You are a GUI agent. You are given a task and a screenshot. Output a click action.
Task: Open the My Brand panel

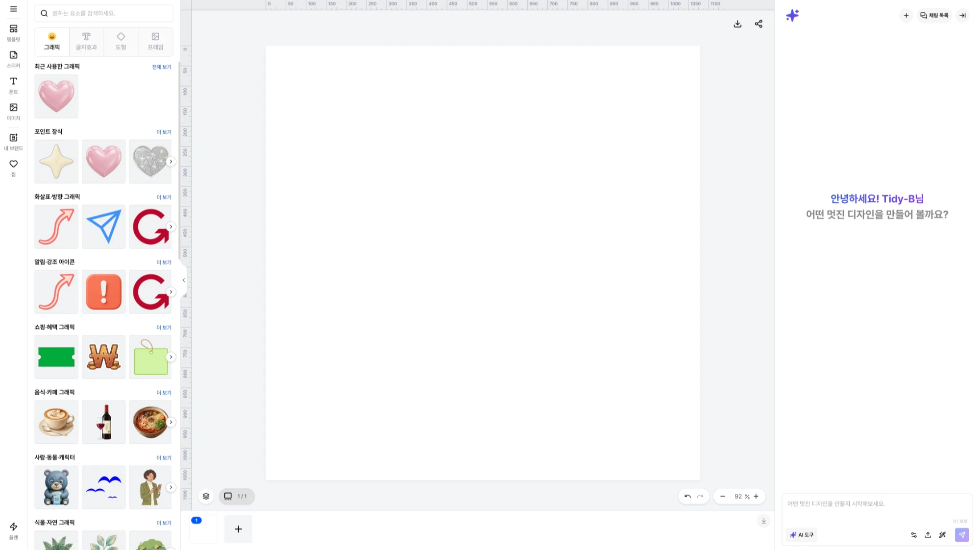[x=13, y=142]
